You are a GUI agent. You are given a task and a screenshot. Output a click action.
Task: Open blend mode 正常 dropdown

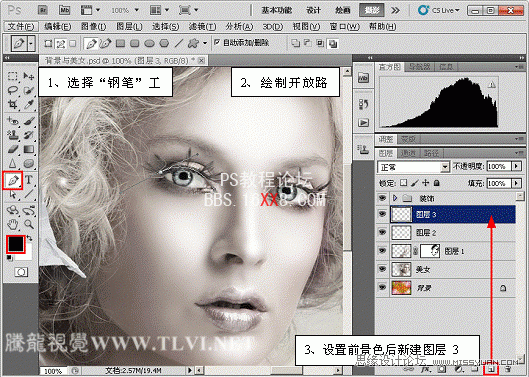coord(414,167)
